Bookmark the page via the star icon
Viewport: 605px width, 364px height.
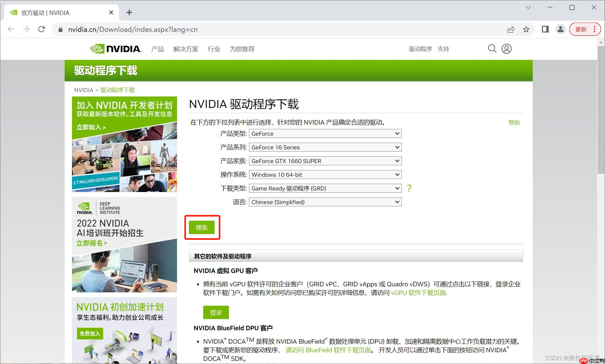(x=526, y=29)
